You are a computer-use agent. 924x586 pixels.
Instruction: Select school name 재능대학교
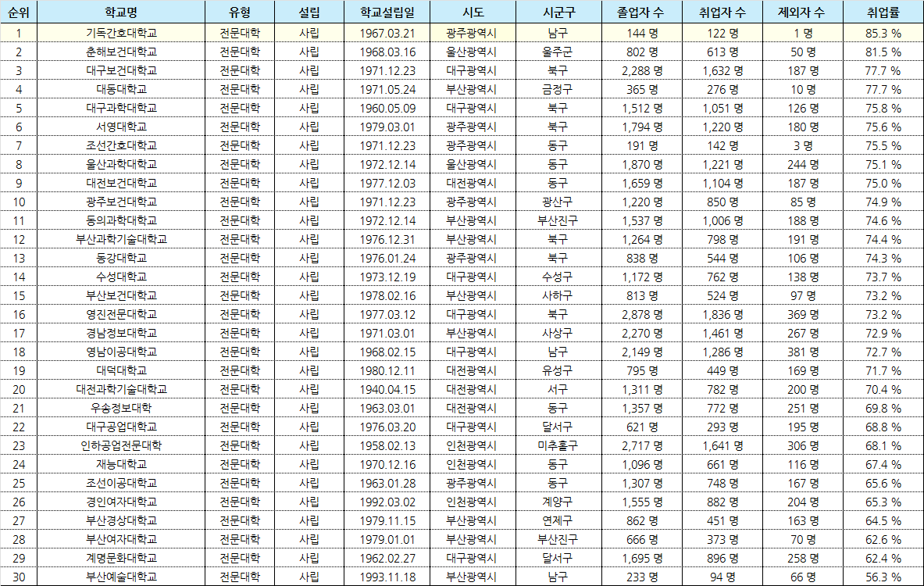[x=121, y=465]
